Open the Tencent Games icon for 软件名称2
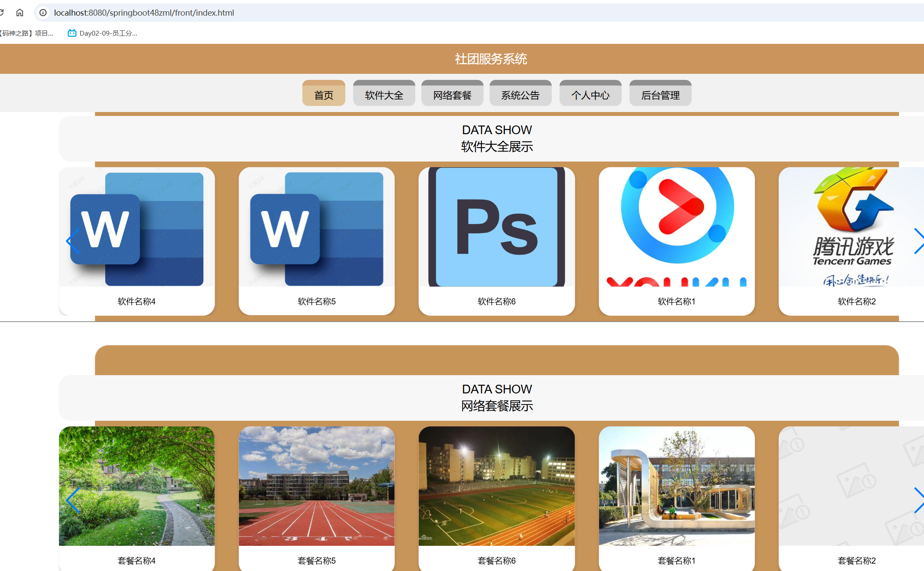924x571 pixels. pyautogui.click(x=851, y=227)
